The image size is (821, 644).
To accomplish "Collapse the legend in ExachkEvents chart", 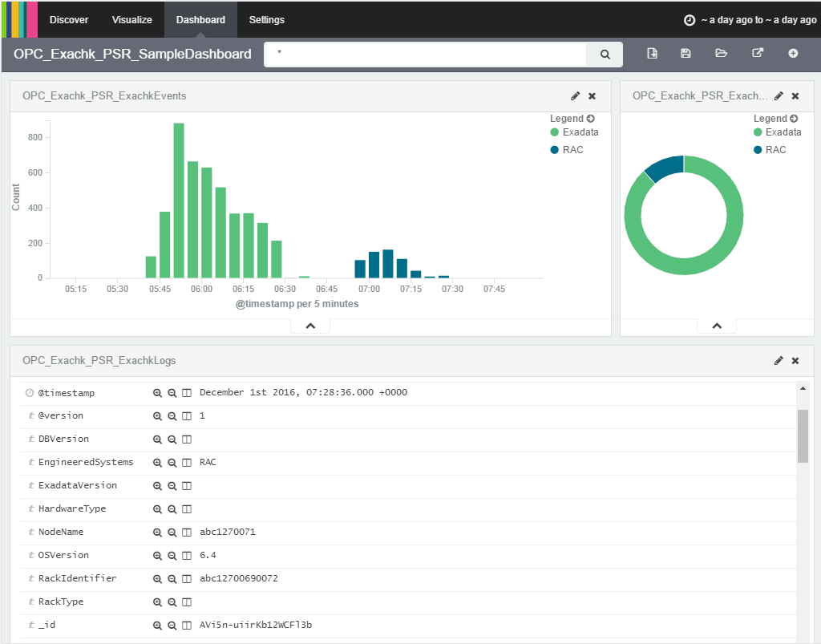I will click(591, 119).
